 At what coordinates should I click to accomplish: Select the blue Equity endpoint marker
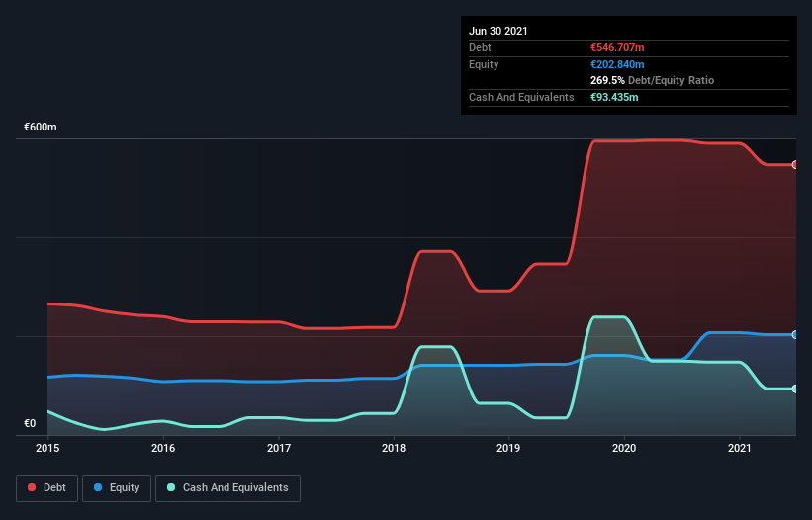[x=795, y=335]
